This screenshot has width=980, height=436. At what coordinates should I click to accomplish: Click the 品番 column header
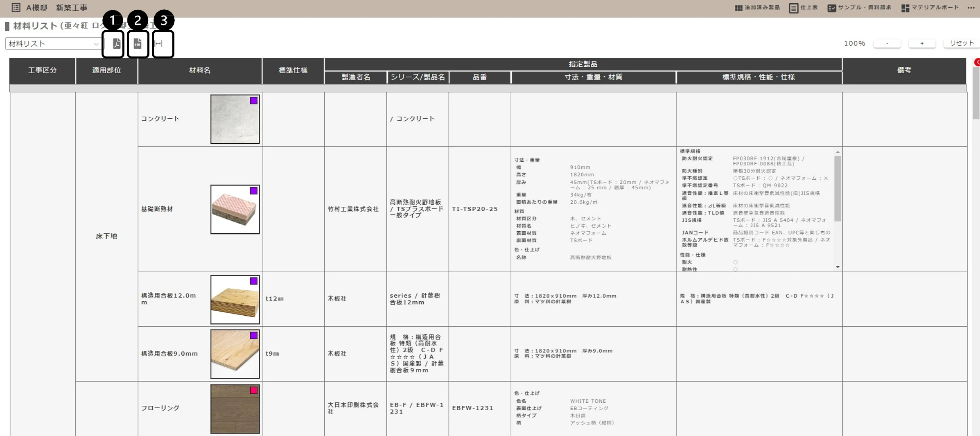(x=480, y=77)
